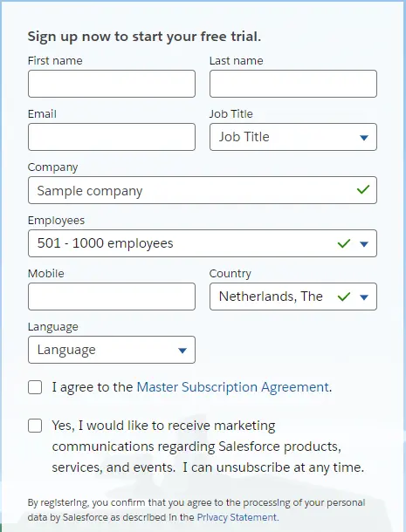Focus the Last name input field
406x532 pixels.
tap(293, 84)
